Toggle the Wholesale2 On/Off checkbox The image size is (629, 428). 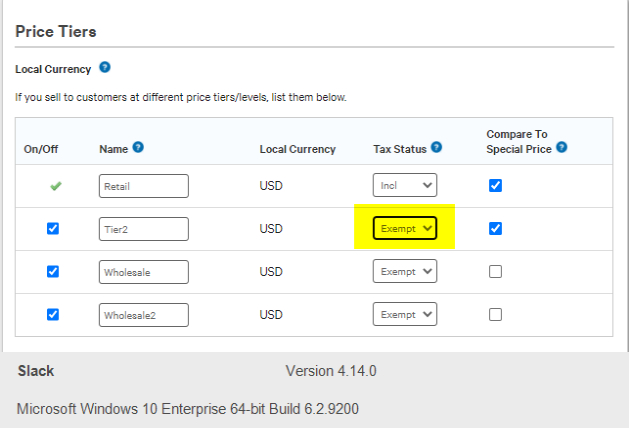[x=53, y=314]
